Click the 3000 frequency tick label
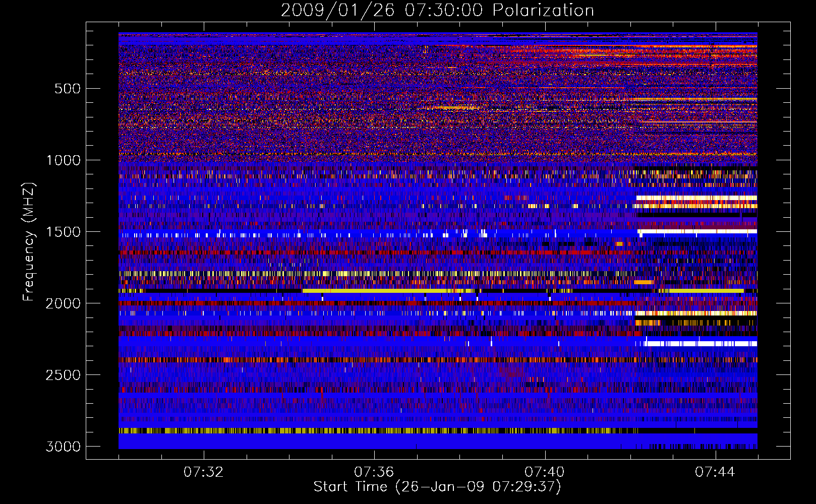Image resolution: width=816 pixels, height=504 pixels. click(63, 447)
